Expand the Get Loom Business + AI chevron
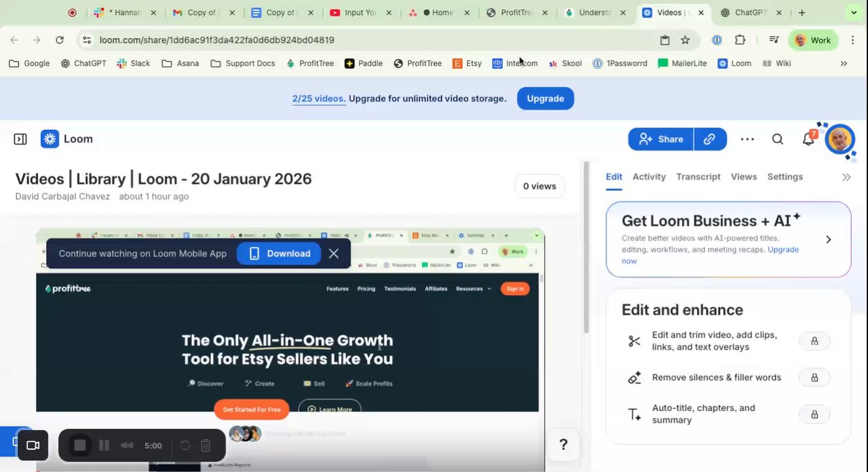 (x=828, y=239)
